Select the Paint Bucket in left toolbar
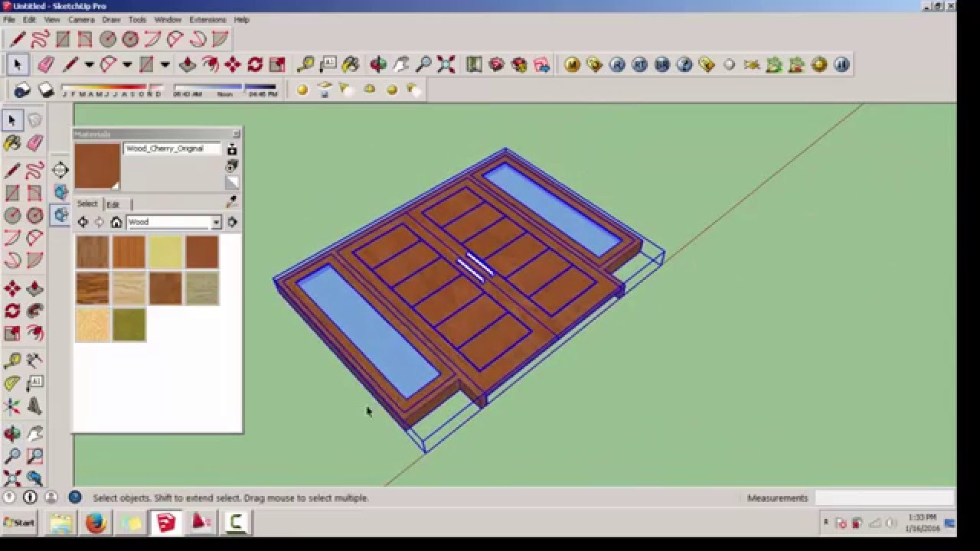 point(12,143)
